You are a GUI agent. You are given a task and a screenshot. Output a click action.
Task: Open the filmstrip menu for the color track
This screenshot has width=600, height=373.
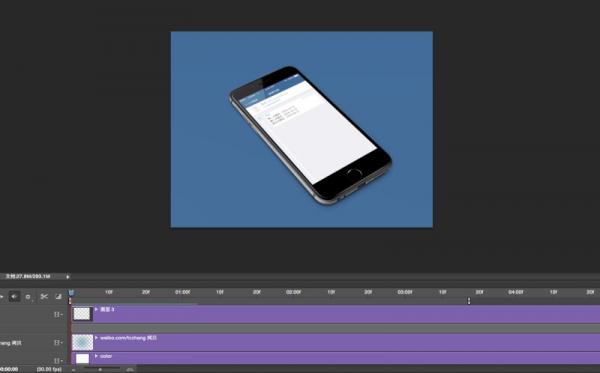(x=58, y=360)
